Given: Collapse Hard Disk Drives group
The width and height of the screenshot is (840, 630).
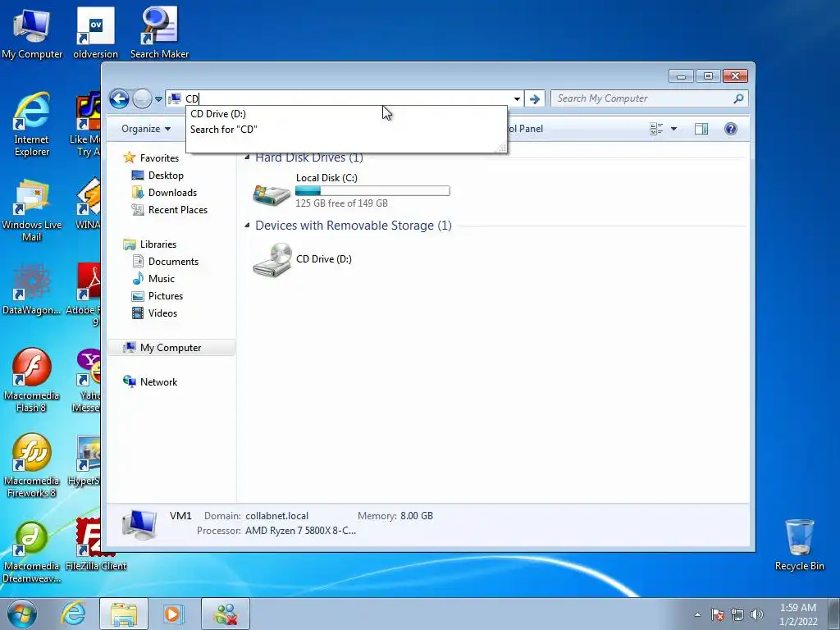Looking at the screenshot, I should (x=248, y=157).
